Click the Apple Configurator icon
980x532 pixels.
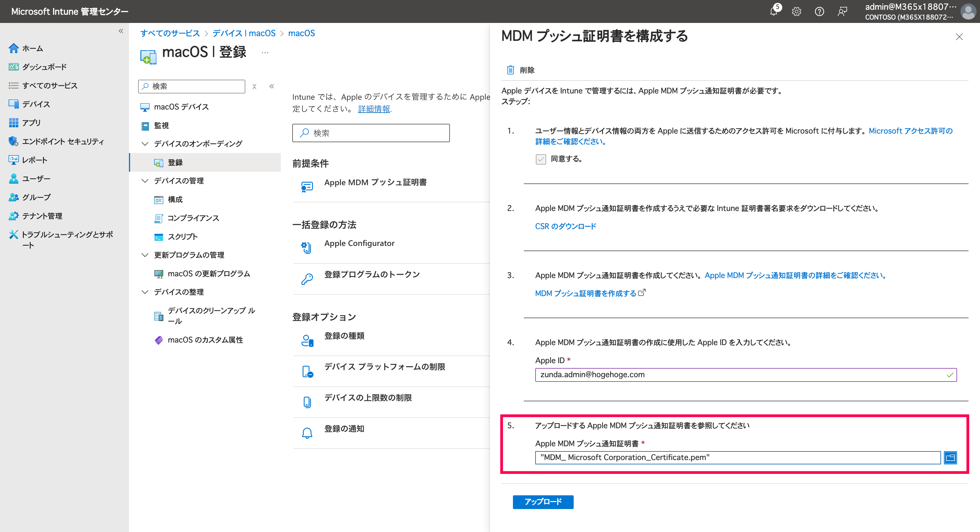307,248
